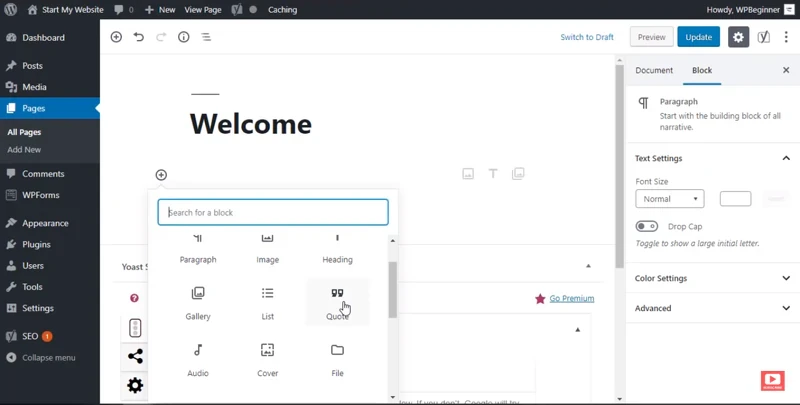Insert Image block shortcut icon
This screenshot has height=405, width=800.
click(x=468, y=173)
